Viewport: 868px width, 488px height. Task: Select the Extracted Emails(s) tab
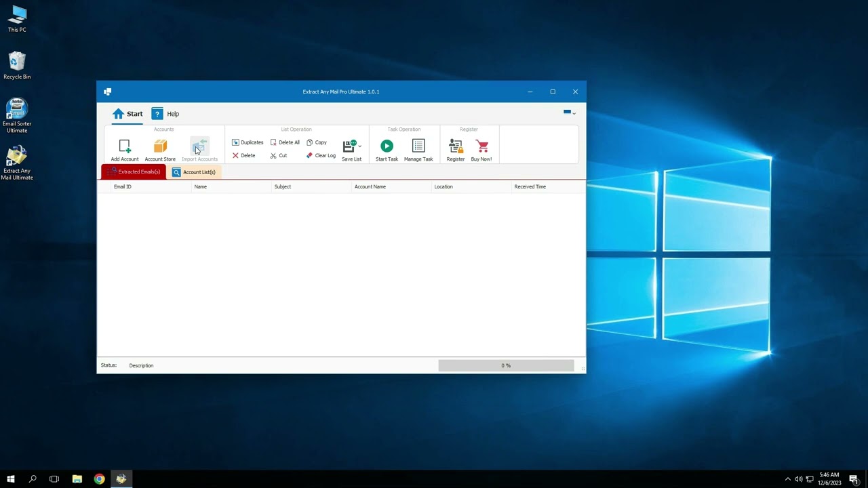[134, 172]
